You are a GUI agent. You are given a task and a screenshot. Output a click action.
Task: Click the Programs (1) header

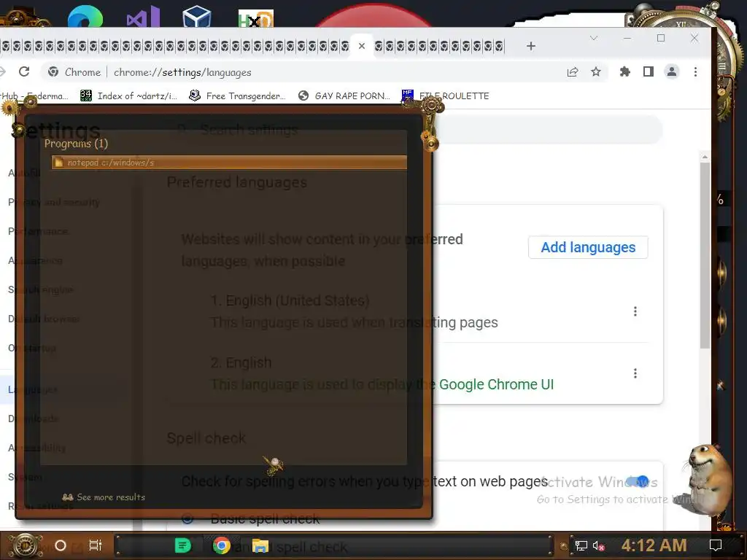[76, 144]
